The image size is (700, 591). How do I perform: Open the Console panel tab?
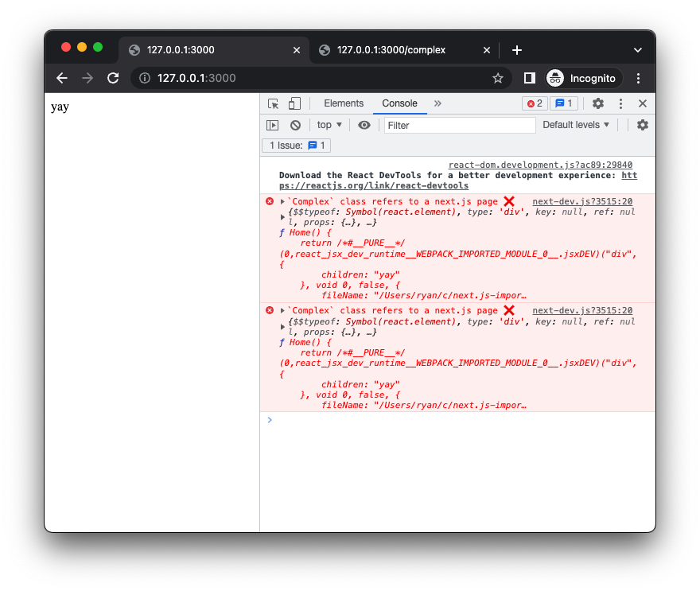click(399, 103)
